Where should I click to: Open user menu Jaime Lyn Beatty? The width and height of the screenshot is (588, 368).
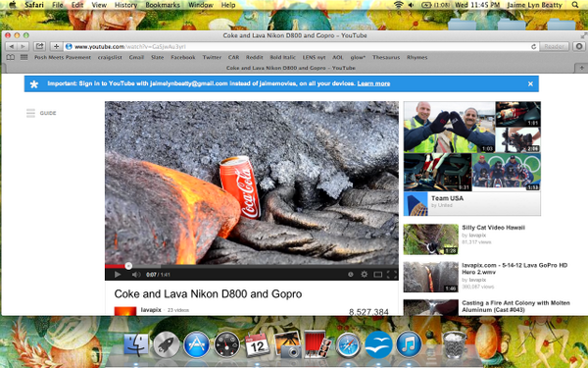[534, 5]
